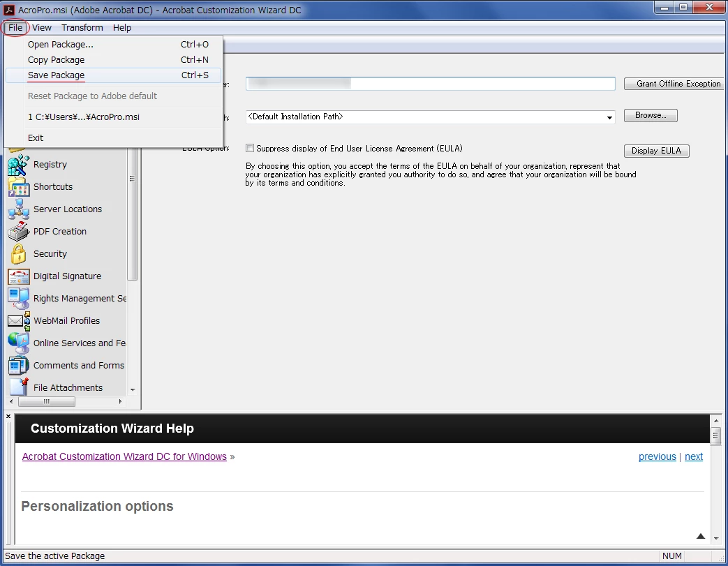
Task: Open the Shortcuts section
Action: click(x=53, y=186)
